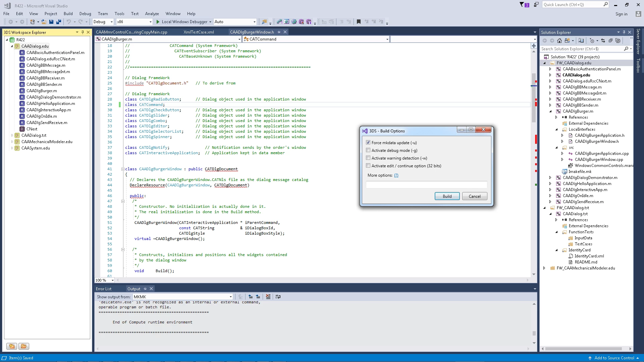Screen dimensions: 644x362
Task: Click Cancel in Build Options dialog
Action: 474,196
